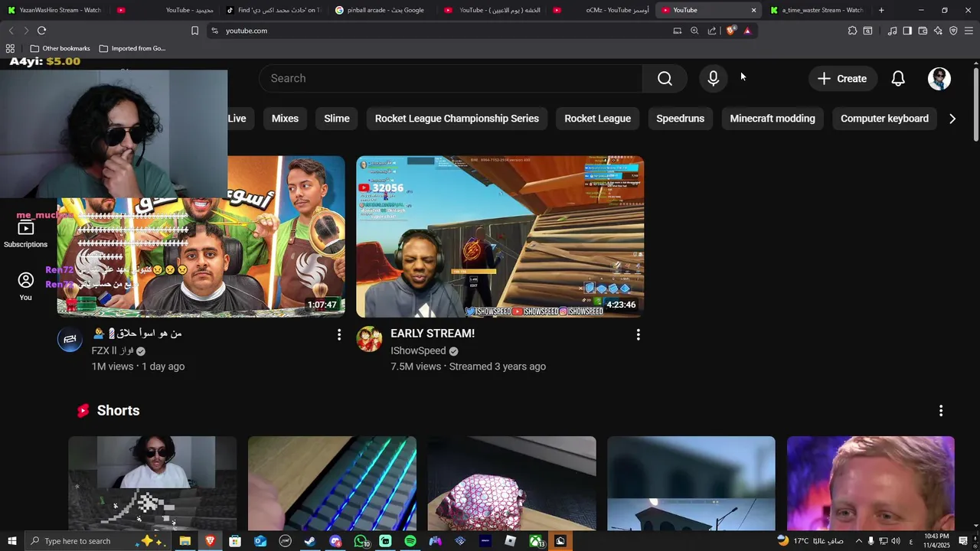Open Shorts shelf more options
The image size is (980, 551).
pos(941,411)
